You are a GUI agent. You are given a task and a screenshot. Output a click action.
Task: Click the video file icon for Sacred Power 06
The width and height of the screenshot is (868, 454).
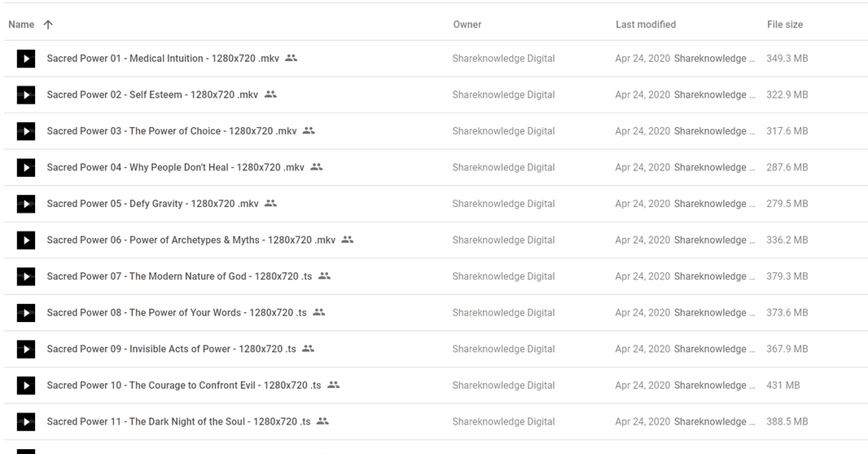26,240
